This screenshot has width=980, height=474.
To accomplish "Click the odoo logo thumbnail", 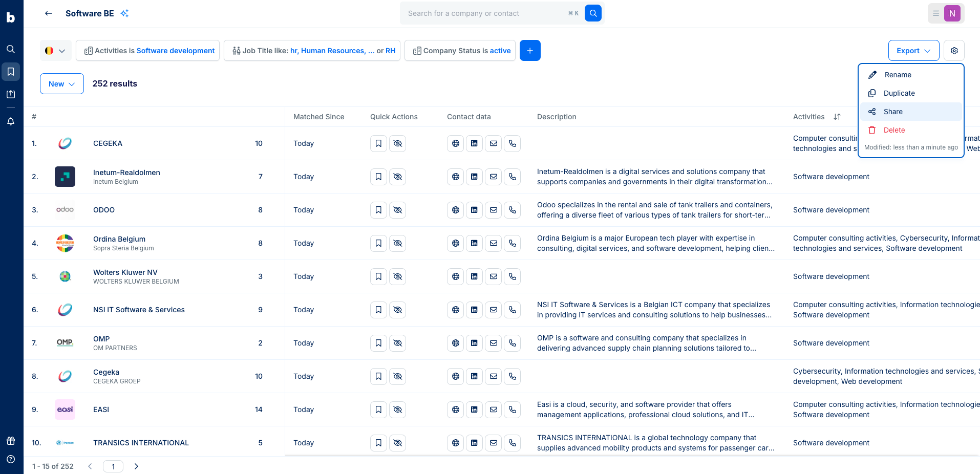I will 65,210.
